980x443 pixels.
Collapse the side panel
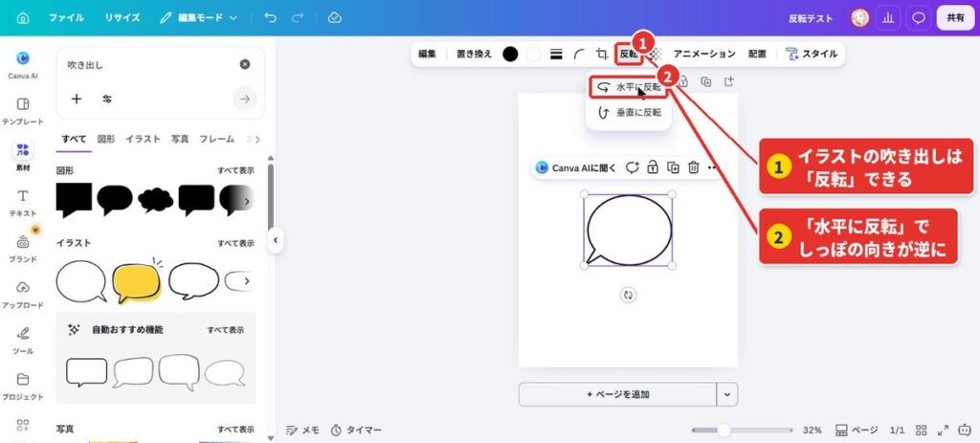tap(276, 240)
